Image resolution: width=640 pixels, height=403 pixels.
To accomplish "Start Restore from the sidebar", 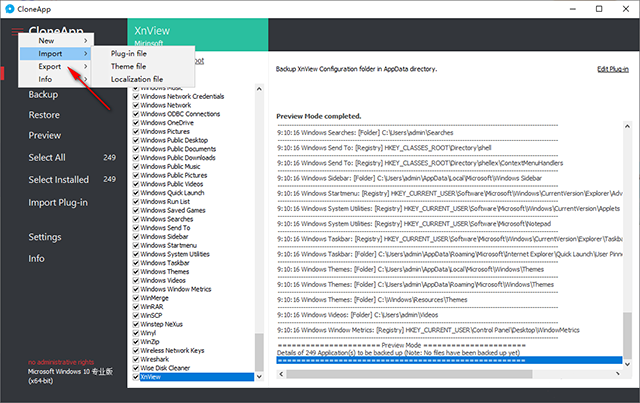I will click(45, 114).
